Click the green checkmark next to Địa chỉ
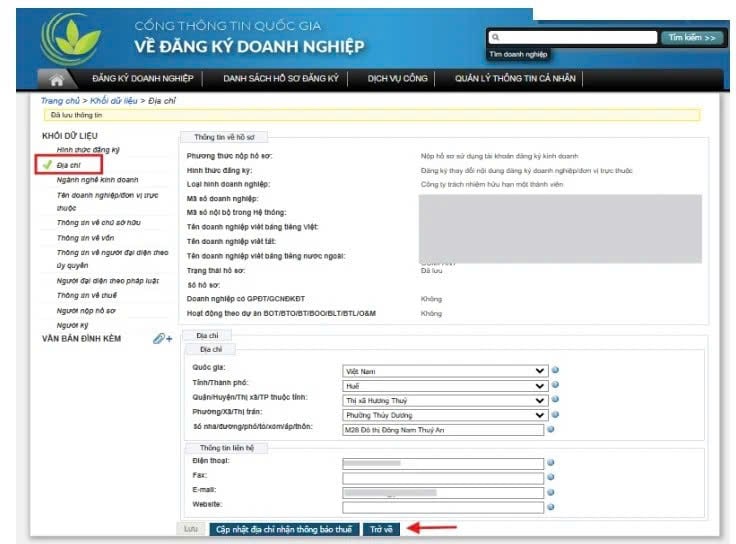This screenshot has width=736, height=544. tap(47, 165)
